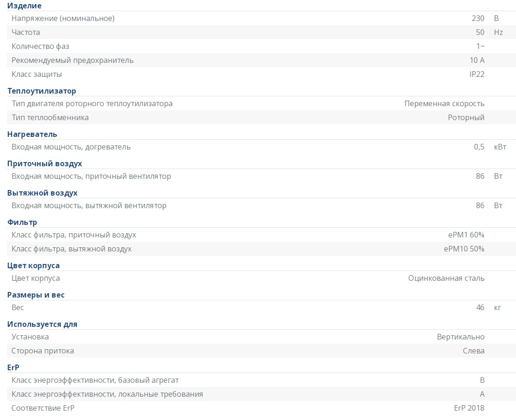The height and width of the screenshot is (420, 516).
Task: Click the Роторный heat exchanger type value
Action: 466,118
